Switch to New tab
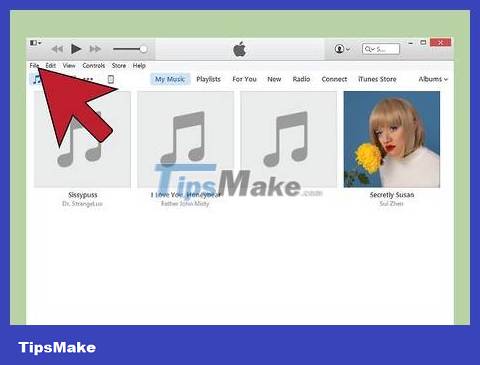Image resolution: width=480 pixels, height=365 pixels. pos(274,79)
